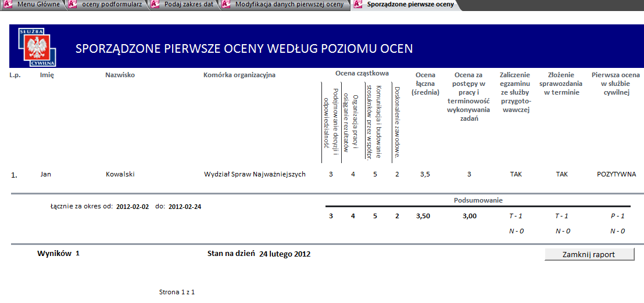Click the Zamknij raport button
644x303 pixels.
click(589, 254)
